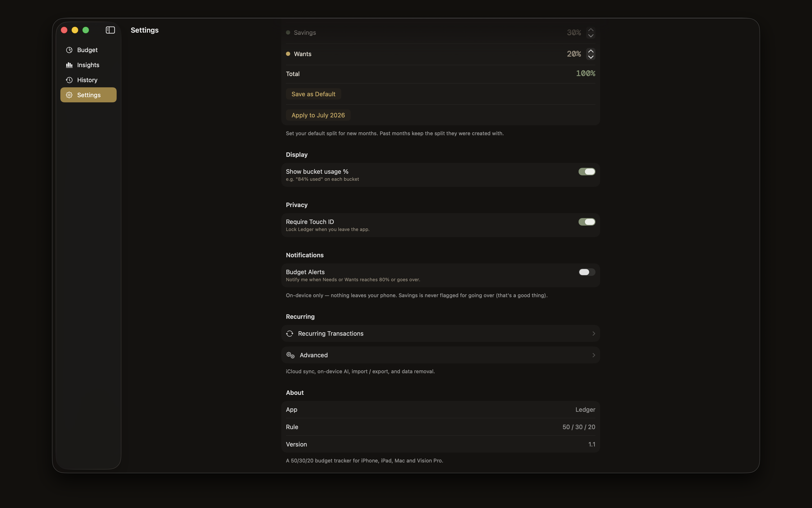Click the Total 100% value

[x=585, y=74]
